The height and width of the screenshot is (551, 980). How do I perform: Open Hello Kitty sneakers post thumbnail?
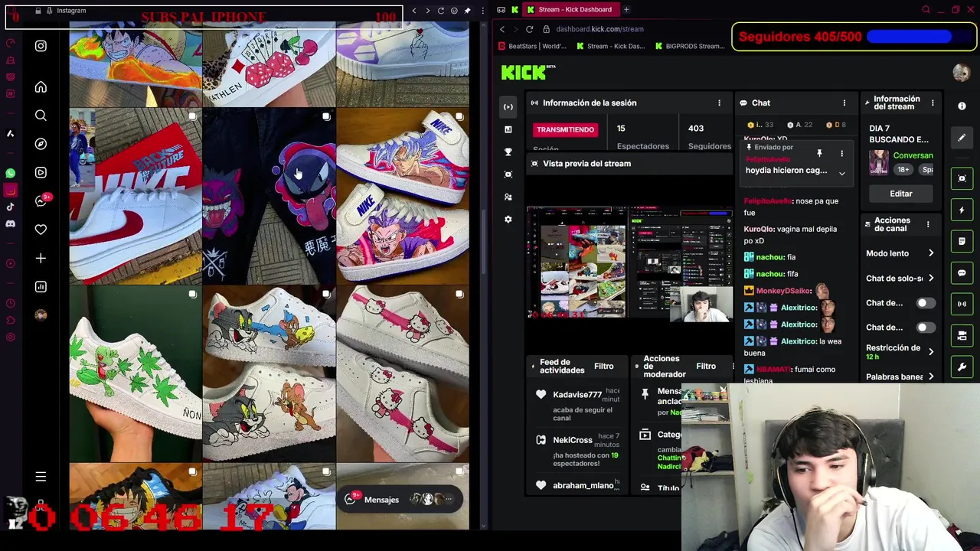(403, 375)
